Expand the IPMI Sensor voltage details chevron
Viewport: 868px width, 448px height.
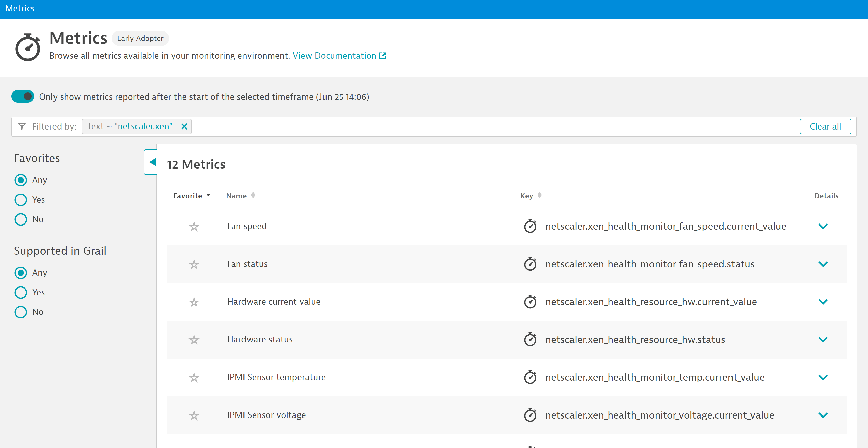point(823,415)
